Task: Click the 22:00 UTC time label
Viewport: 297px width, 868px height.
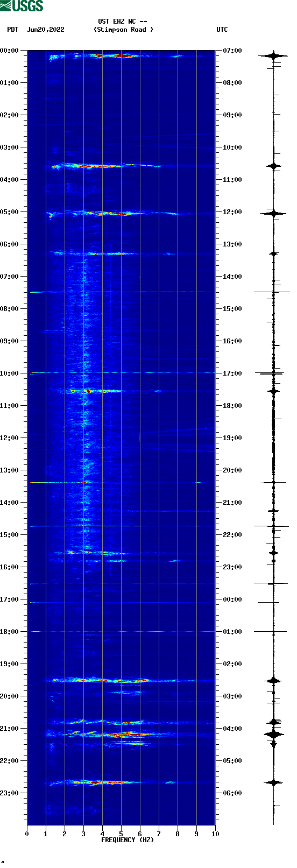Action: tap(232, 535)
